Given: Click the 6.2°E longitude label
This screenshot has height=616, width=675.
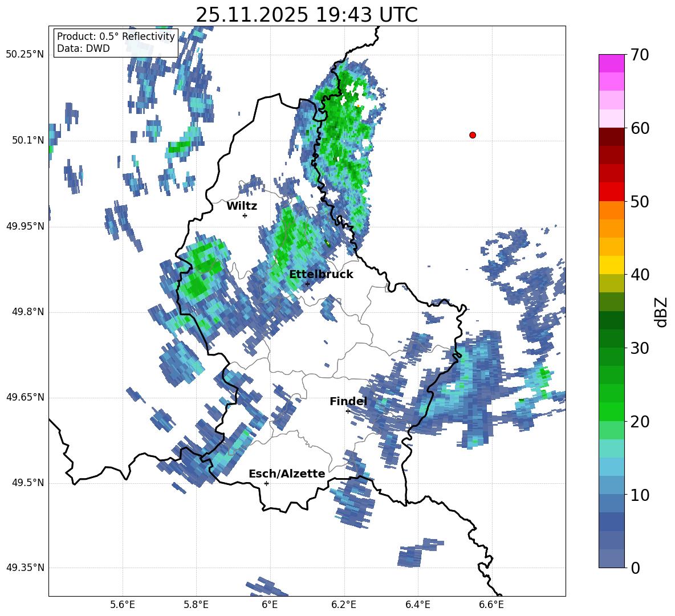Looking at the screenshot, I should click(344, 605).
